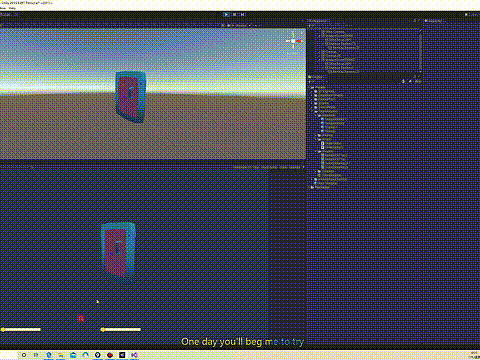Click the Scene view orientation gizmo

pyautogui.click(x=293, y=41)
